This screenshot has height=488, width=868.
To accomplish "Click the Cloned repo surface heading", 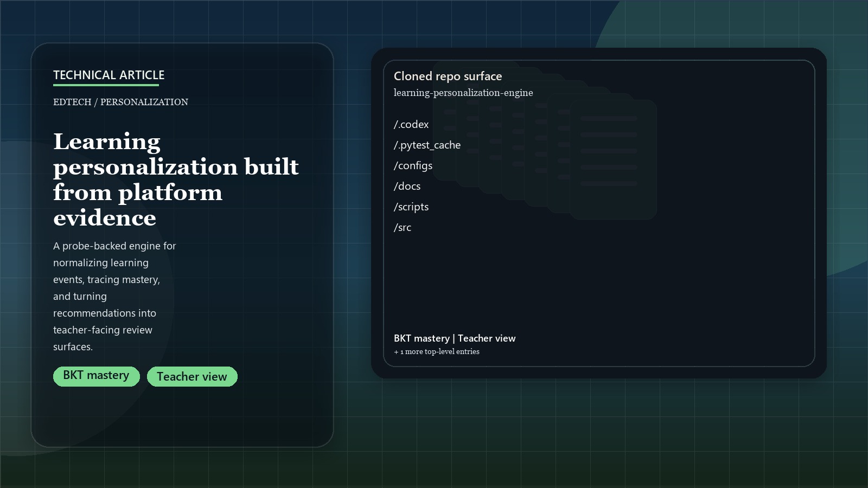I will (x=448, y=76).
